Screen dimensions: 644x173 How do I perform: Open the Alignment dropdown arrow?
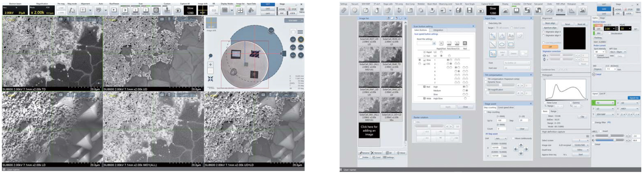(90, 10)
